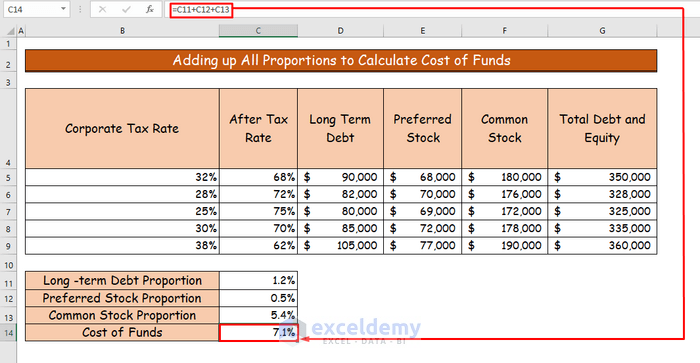Select column E header
Image resolution: width=700 pixels, height=363 pixels.
[422, 31]
